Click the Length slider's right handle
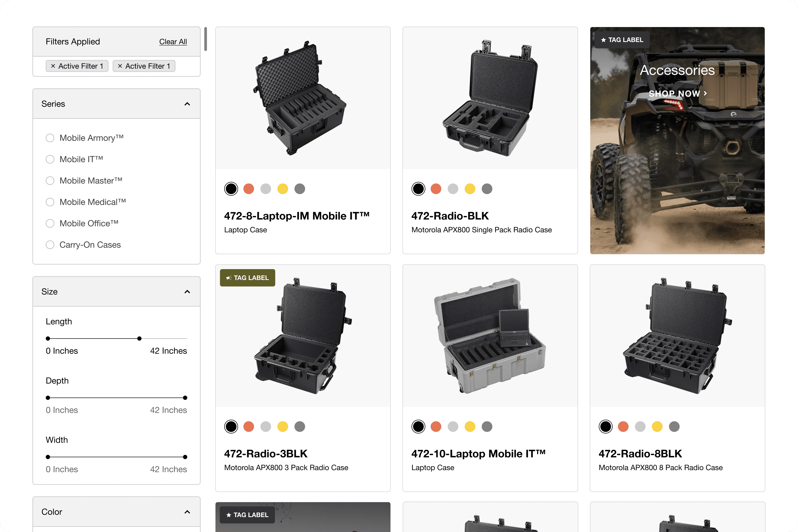Viewport: 798px width, 532px height. click(139, 339)
